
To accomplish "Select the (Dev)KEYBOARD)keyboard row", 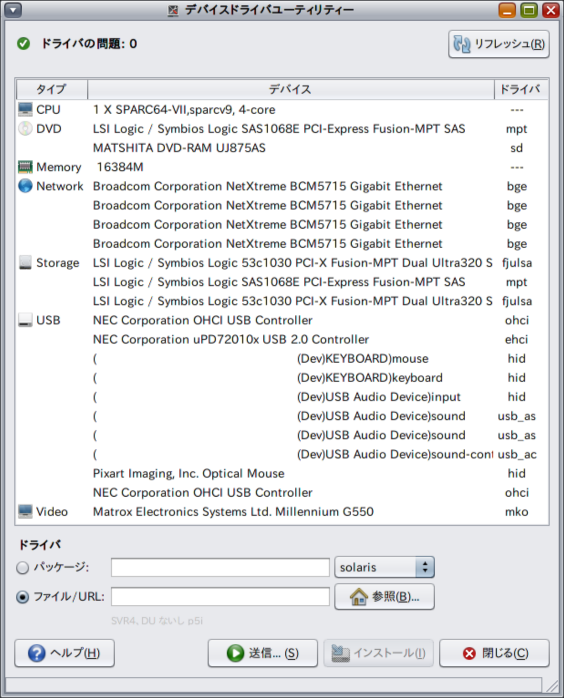I will pos(282,377).
